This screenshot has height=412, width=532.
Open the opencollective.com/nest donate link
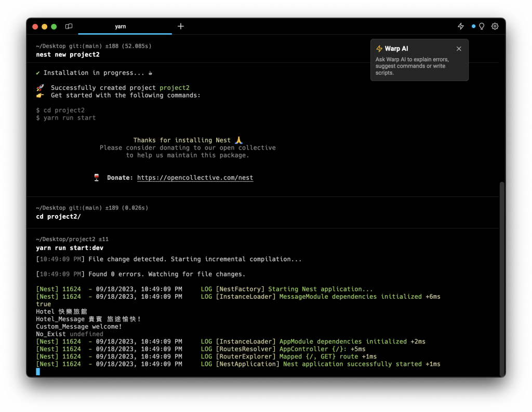point(195,178)
